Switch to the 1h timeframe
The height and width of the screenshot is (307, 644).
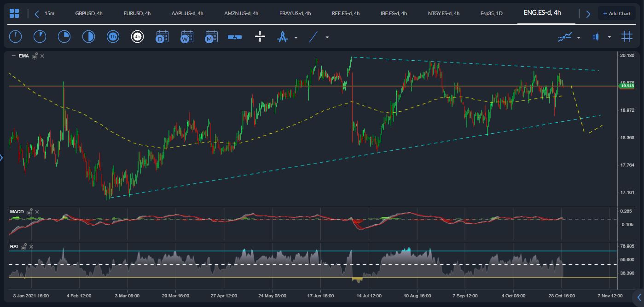(113, 37)
